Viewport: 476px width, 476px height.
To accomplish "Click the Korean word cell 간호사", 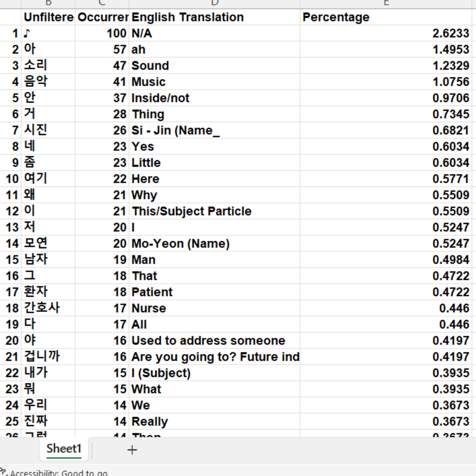I will click(48, 308).
